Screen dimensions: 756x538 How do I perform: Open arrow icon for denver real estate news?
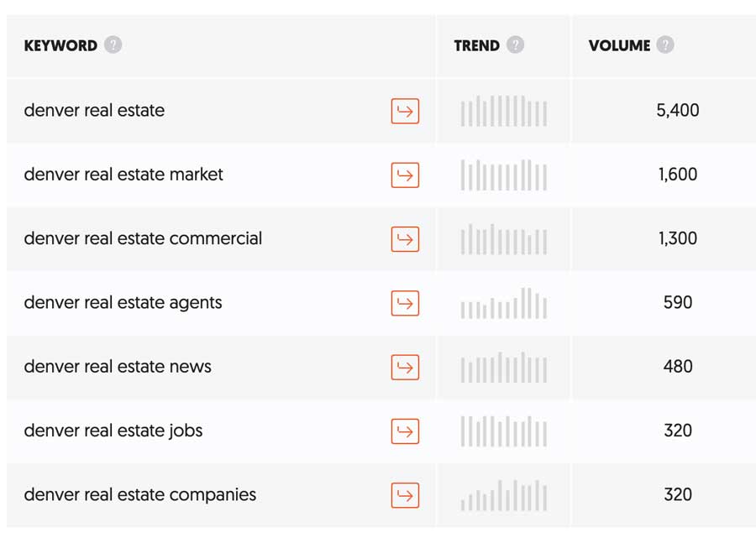click(x=405, y=368)
